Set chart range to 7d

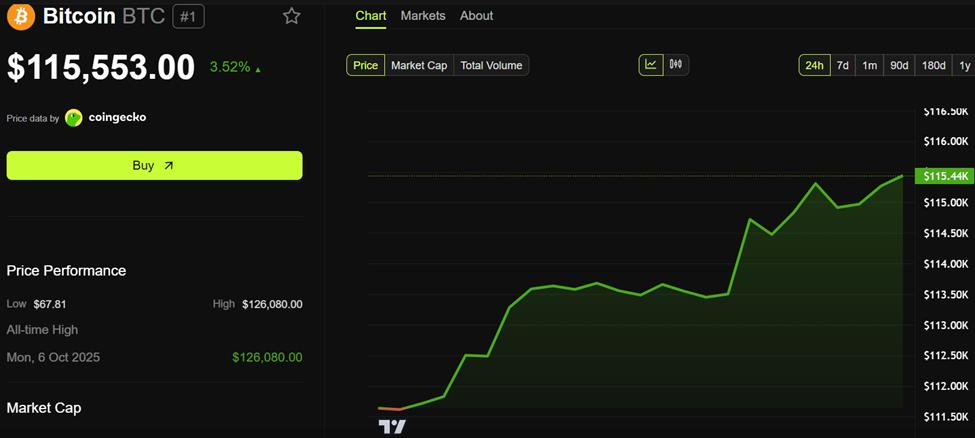843,65
